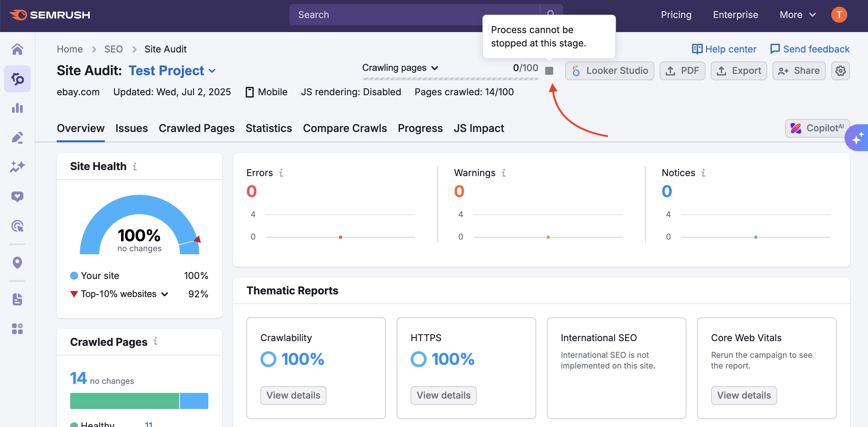The width and height of the screenshot is (868, 427).
Task: Select the Site Audit tool icon
Action: [17, 79]
